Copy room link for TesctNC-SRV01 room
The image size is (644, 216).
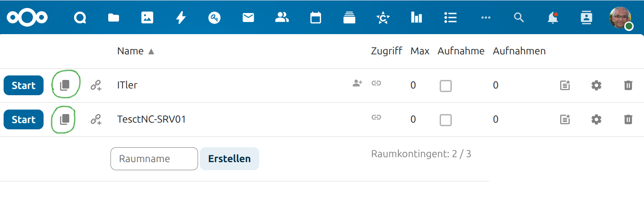click(65, 119)
